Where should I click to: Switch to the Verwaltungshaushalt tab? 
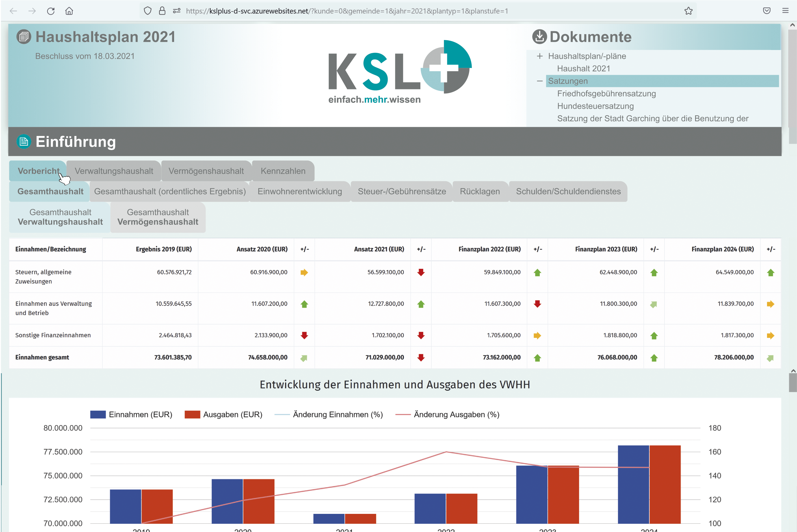coord(114,171)
